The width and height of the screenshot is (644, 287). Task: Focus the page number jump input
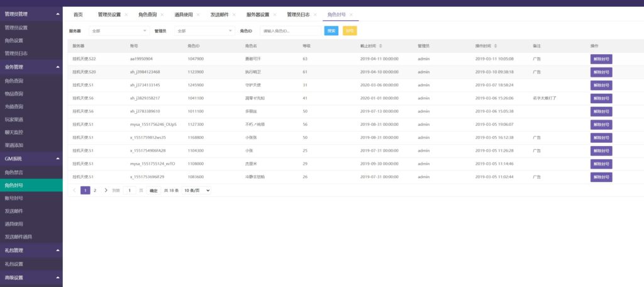(x=130, y=190)
